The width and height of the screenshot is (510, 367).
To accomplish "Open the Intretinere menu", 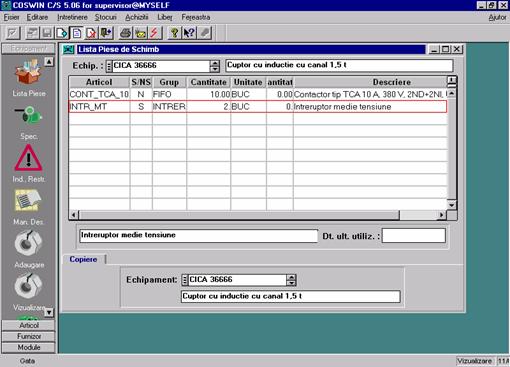I will (72, 17).
